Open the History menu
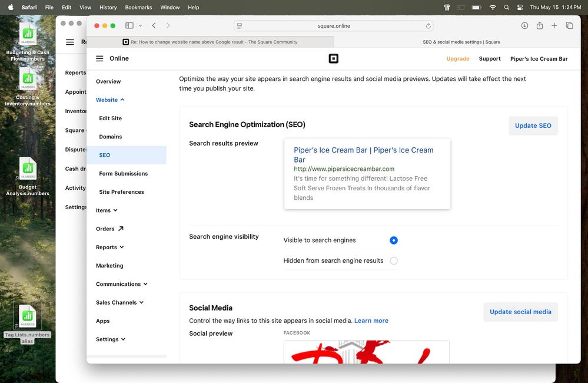 pos(108,7)
